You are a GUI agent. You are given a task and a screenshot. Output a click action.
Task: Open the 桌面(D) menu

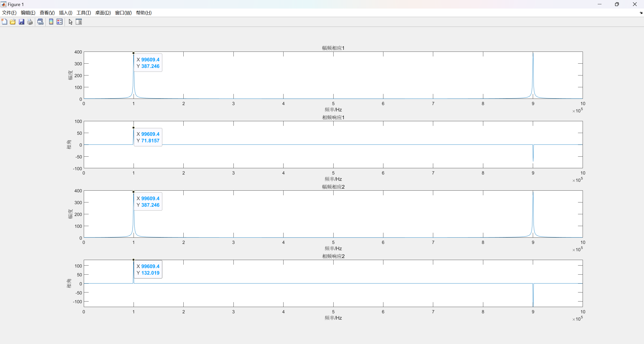[103, 13]
